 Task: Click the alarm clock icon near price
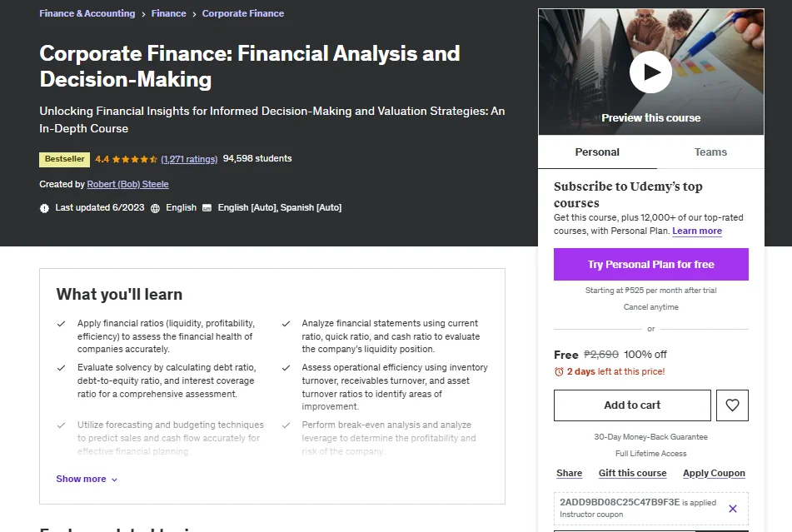coord(559,371)
